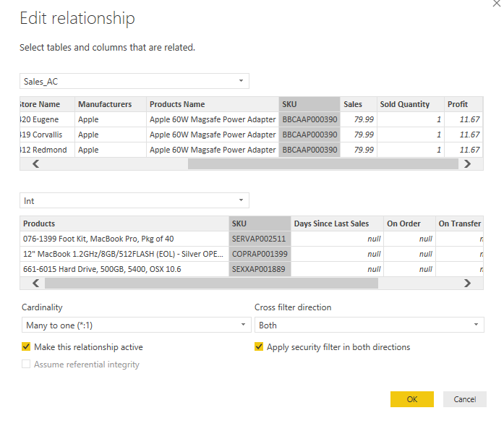The width and height of the screenshot is (504, 426).
Task: Click the Days Since Last Sales null for SEXXAP001889
Action: (337, 269)
